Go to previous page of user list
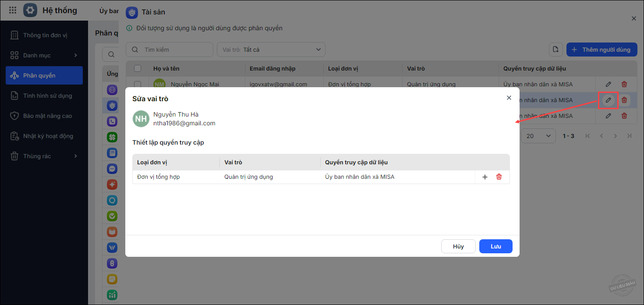Image resolution: width=644 pixels, height=305 pixels. [x=602, y=136]
